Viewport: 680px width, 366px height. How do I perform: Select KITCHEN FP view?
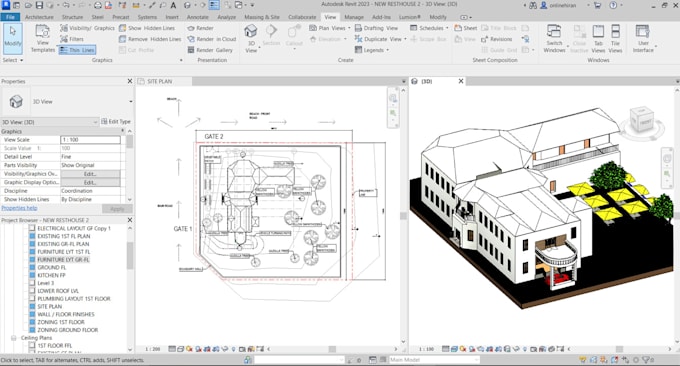(x=51, y=275)
